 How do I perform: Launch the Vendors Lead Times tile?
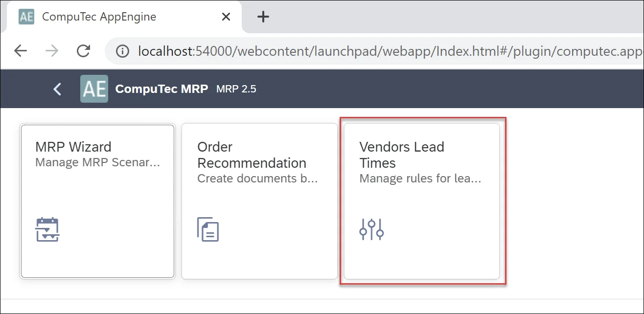(422, 201)
